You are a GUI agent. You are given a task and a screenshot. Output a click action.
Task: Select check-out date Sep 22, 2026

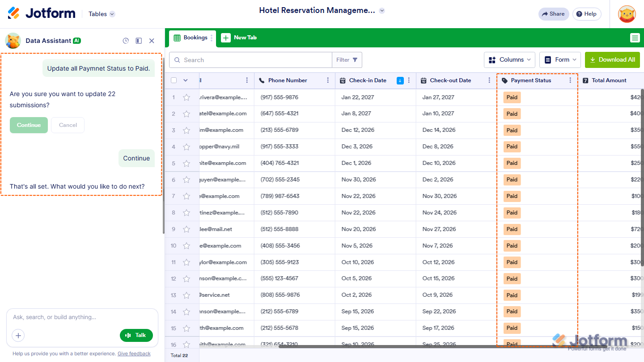(x=439, y=311)
